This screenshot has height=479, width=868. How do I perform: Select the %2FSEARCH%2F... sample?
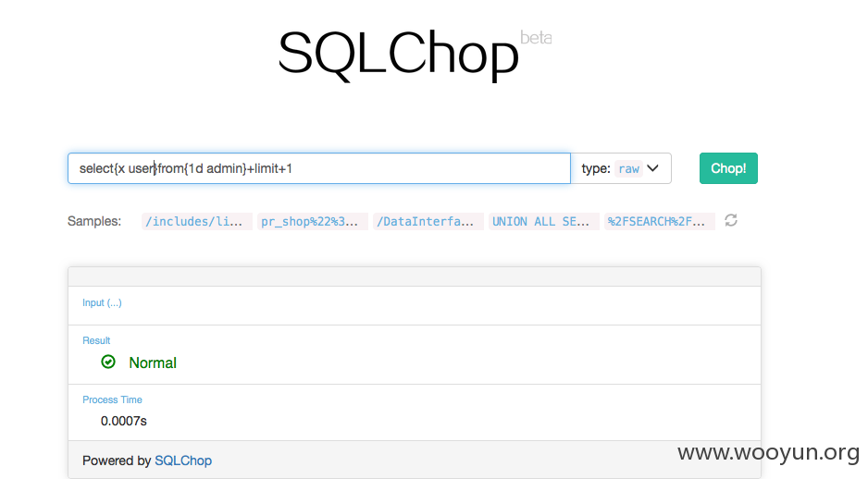point(660,221)
